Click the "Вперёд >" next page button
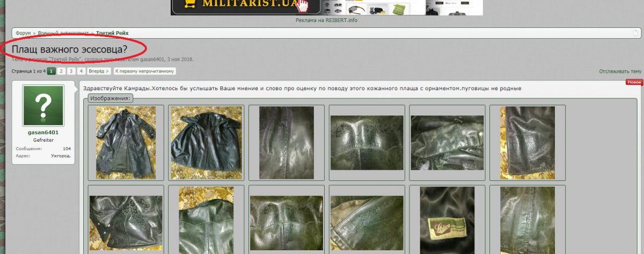This screenshot has width=644, height=254. 99,71
